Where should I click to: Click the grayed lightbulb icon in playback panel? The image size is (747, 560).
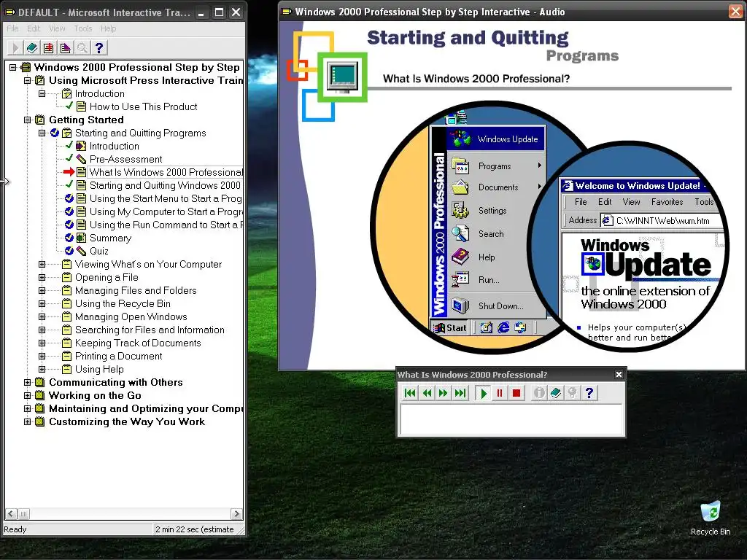pos(572,393)
